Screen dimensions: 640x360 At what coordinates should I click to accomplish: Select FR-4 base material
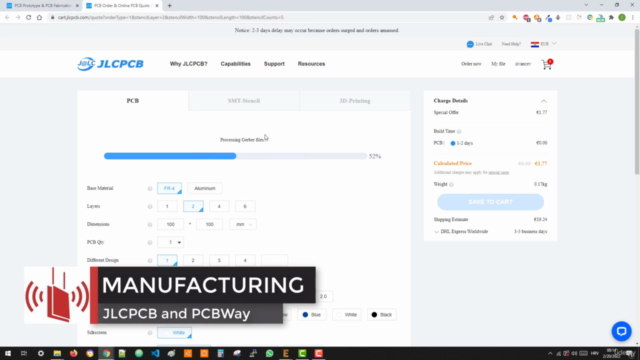click(x=169, y=189)
